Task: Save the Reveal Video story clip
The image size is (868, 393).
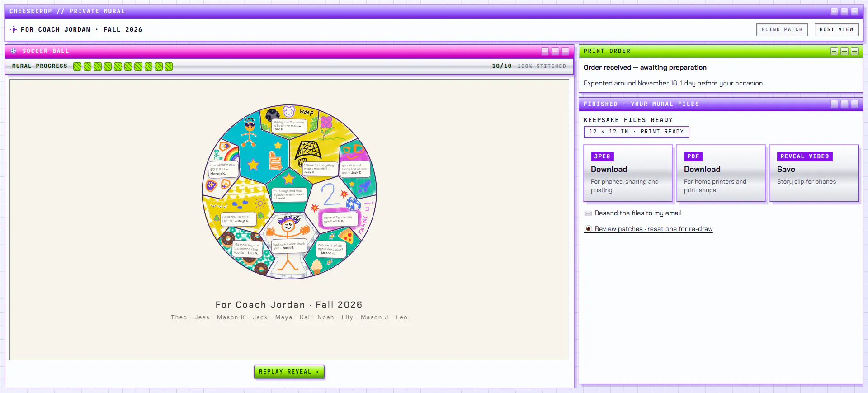Action: [814, 173]
